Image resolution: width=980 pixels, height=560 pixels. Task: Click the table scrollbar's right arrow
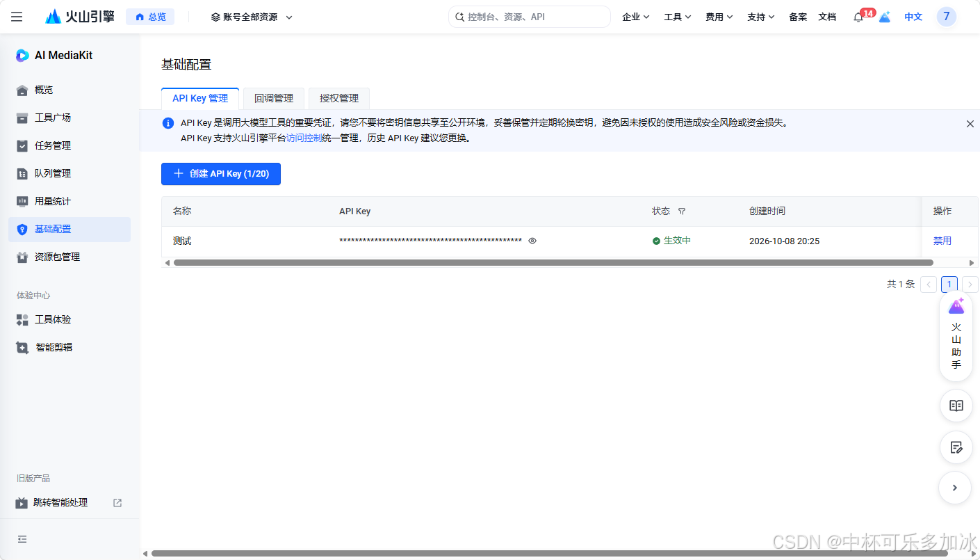click(972, 263)
